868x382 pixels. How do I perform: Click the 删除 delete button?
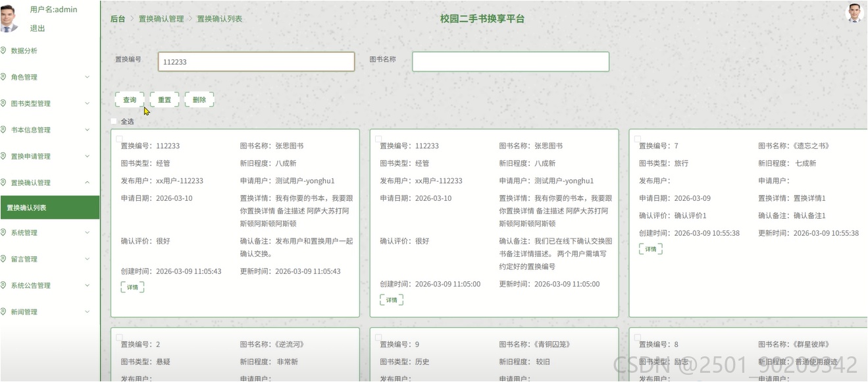click(x=199, y=100)
